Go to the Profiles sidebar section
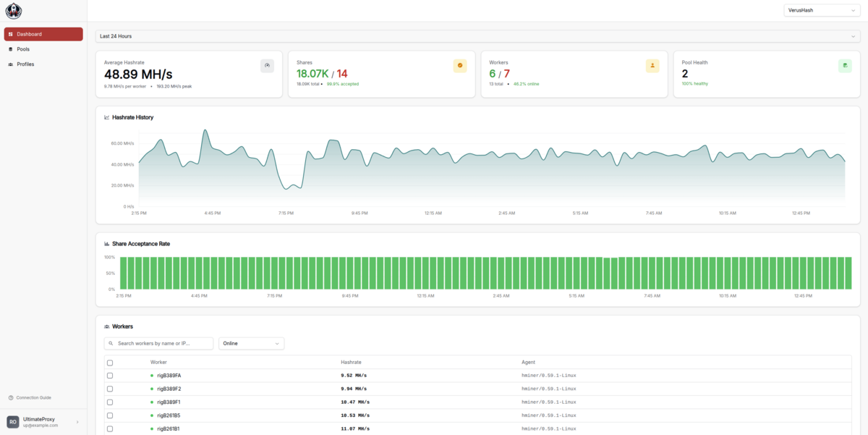 [x=25, y=64]
